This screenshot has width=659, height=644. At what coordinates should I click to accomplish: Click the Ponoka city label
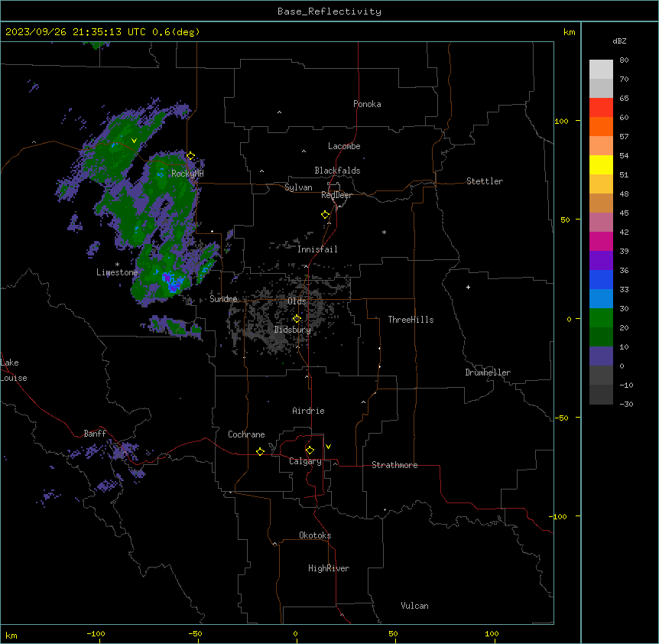pos(367,104)
